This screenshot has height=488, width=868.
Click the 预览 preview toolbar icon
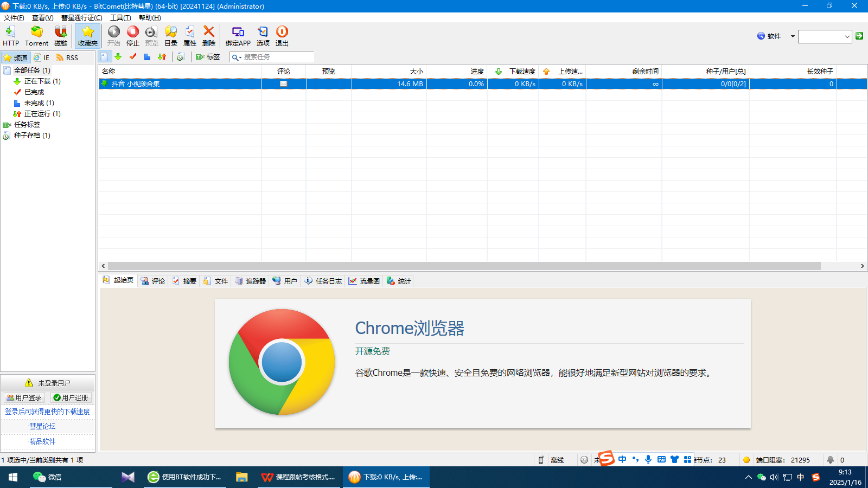point(152,36)
